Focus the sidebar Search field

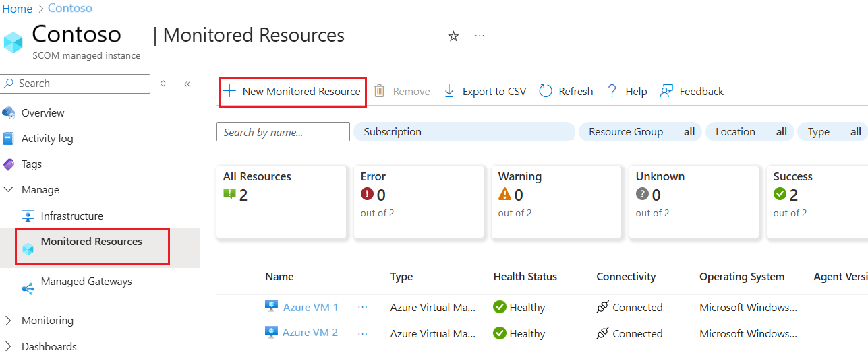point(76,84)
